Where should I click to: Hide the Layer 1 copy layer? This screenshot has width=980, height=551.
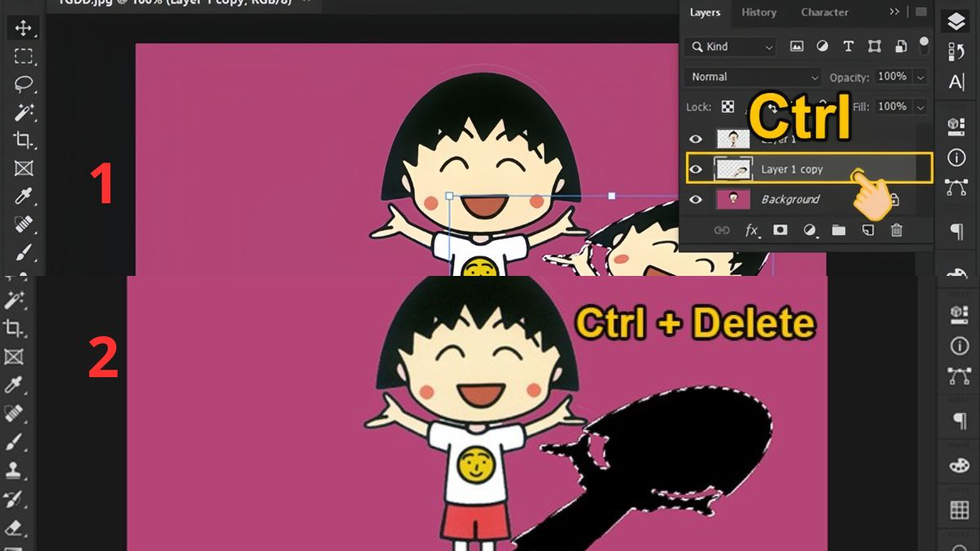[x=696, y=170]
